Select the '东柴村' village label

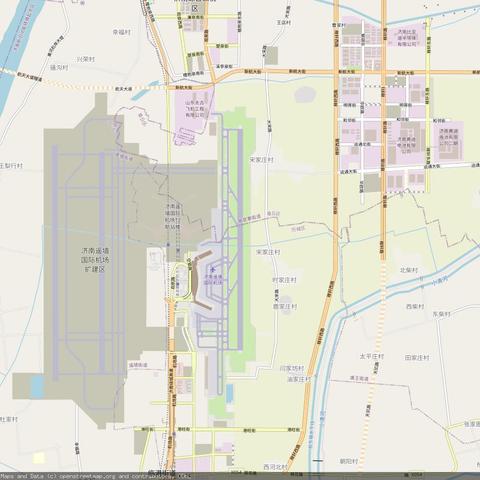442,314
